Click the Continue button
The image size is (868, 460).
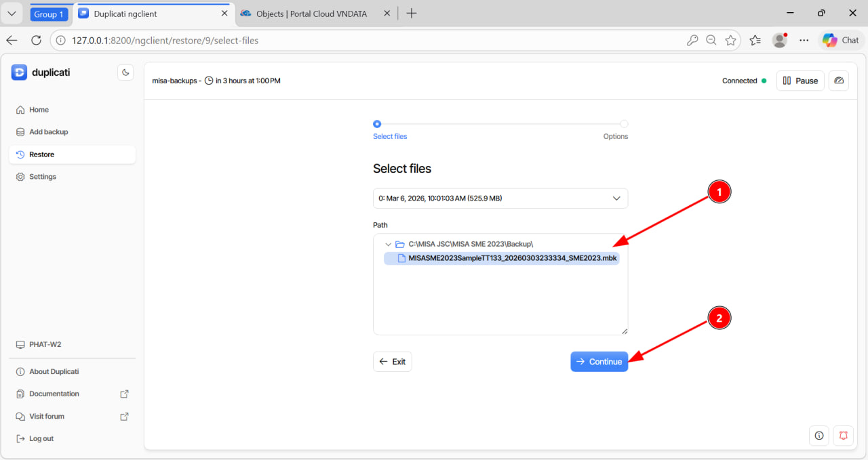(x=599, y=362)
